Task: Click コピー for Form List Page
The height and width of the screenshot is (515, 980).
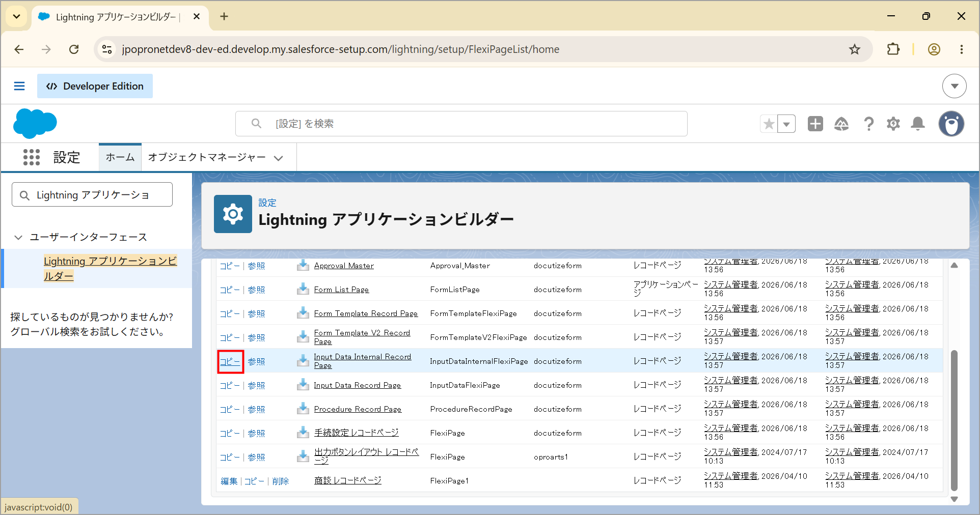Action: point(230,290)
